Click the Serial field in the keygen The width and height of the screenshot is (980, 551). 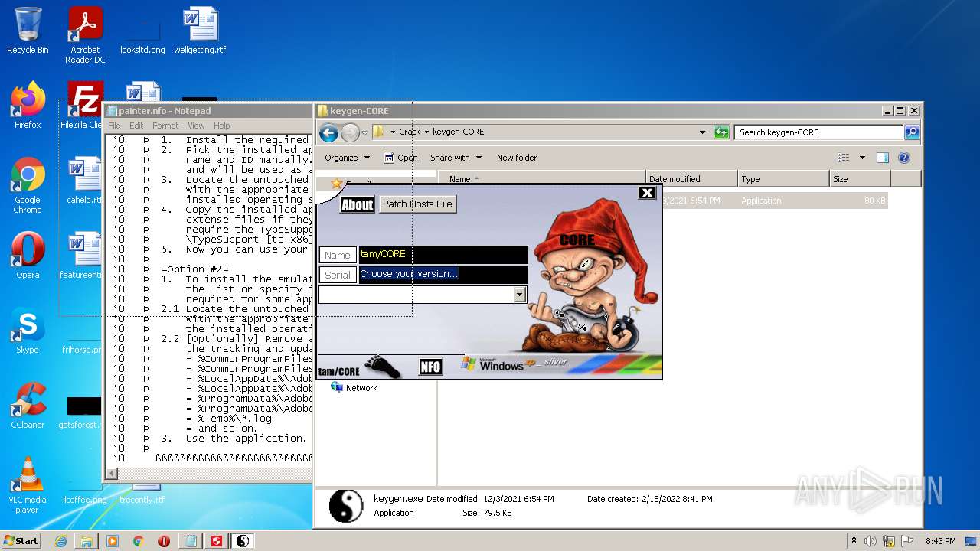click(443, 274)
